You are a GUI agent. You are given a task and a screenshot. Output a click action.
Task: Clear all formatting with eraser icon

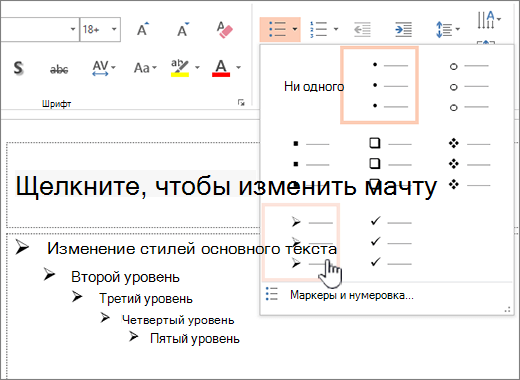click(224, 30)
